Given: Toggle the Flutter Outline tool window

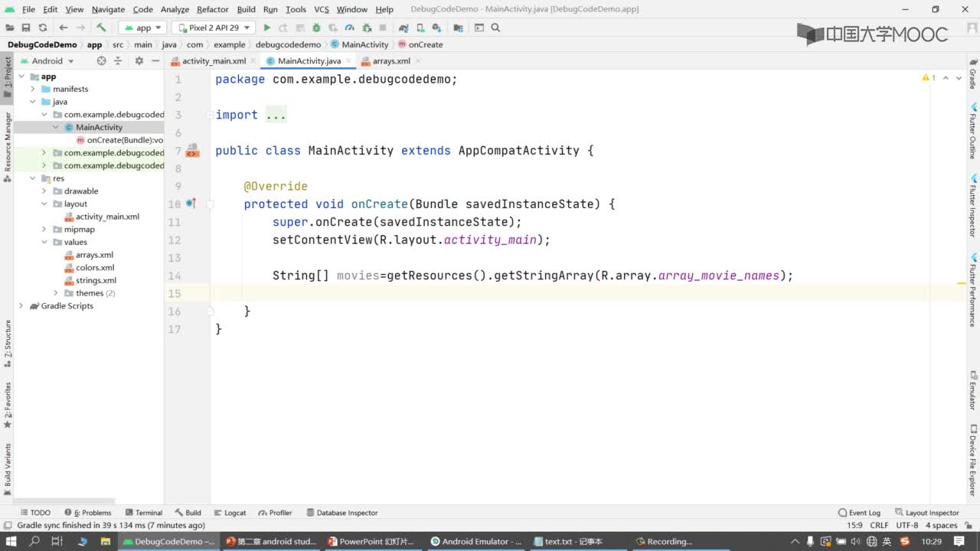Looking at the screenshot, I should (x=973, y=130).
